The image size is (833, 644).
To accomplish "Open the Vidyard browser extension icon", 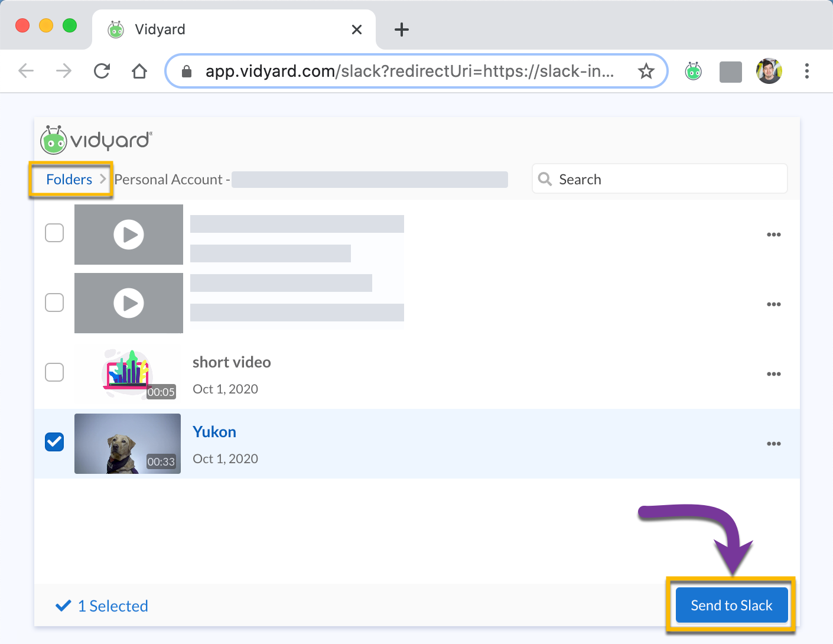I will [693, 71].
